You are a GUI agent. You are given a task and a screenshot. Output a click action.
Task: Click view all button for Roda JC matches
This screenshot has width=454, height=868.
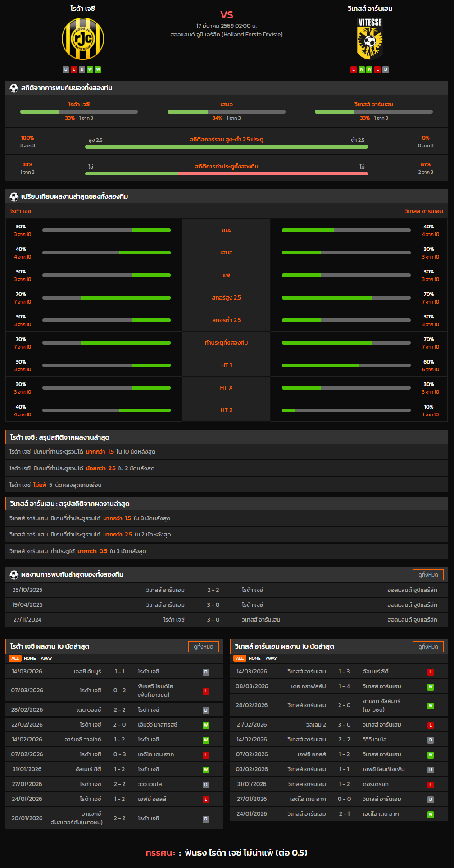pos(203,647)
